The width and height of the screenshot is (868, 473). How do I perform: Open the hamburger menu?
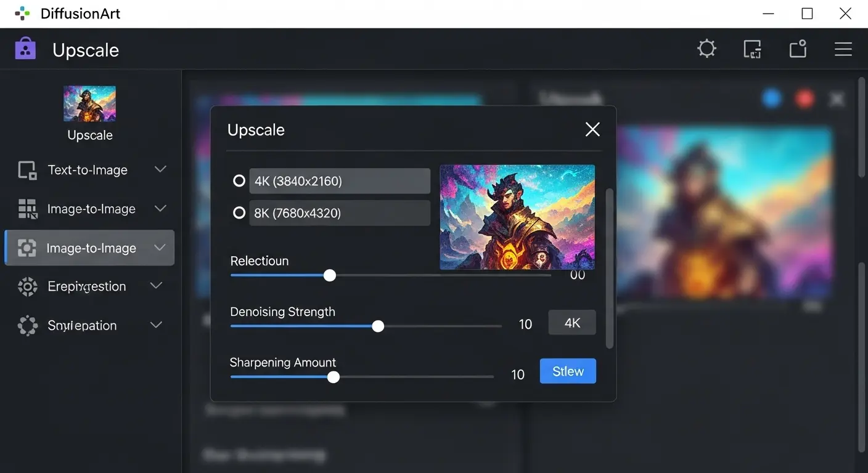pyautogui.click(x=843, y=49)
